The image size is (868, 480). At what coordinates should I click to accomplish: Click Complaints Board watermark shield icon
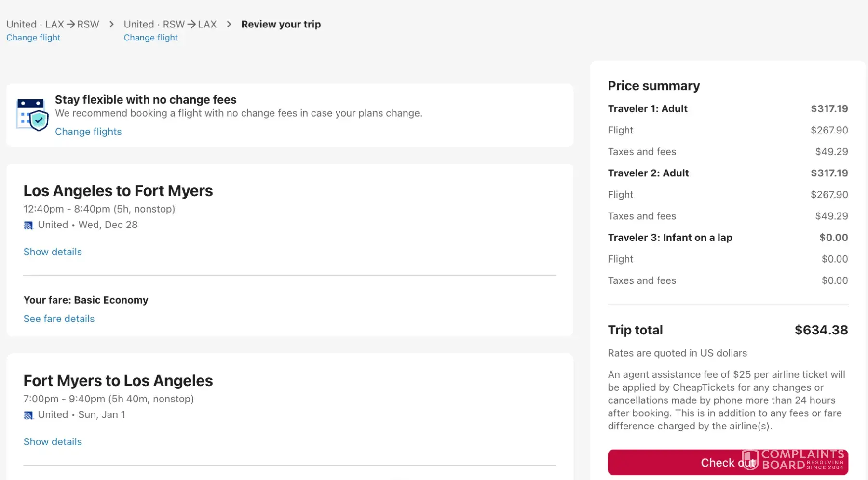tap(750, 459)
